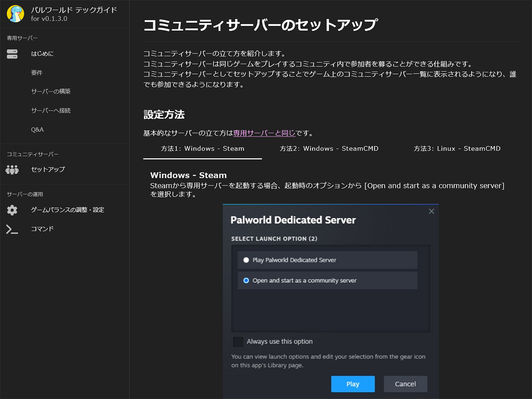
Task: Switch to the 方法1: Windows - Steam tab
Action: click(202, 149)
